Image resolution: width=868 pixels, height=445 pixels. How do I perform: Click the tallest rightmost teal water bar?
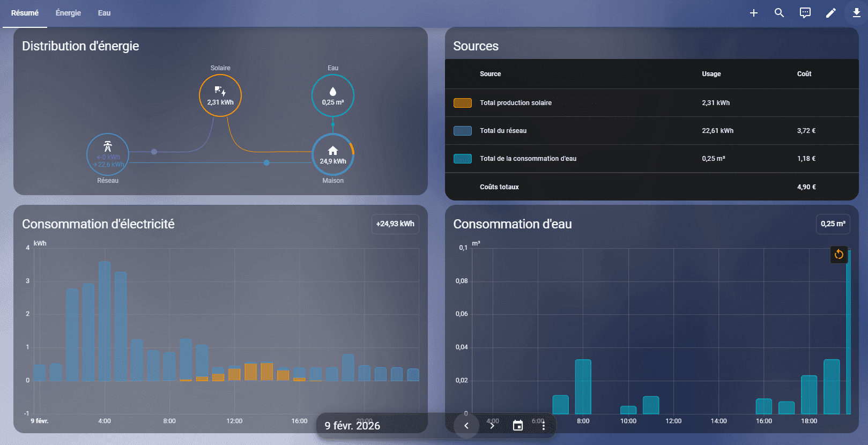click(x=849, y=332)
